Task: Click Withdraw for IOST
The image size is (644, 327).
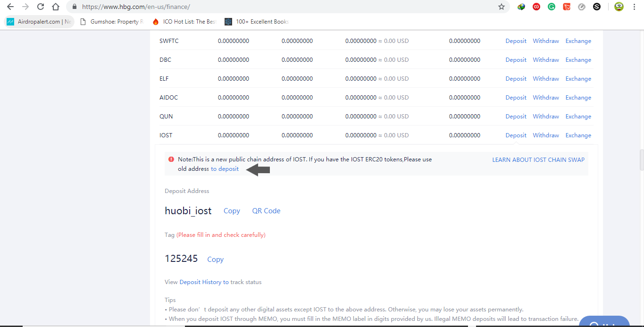Action: [x=546, y=135]
